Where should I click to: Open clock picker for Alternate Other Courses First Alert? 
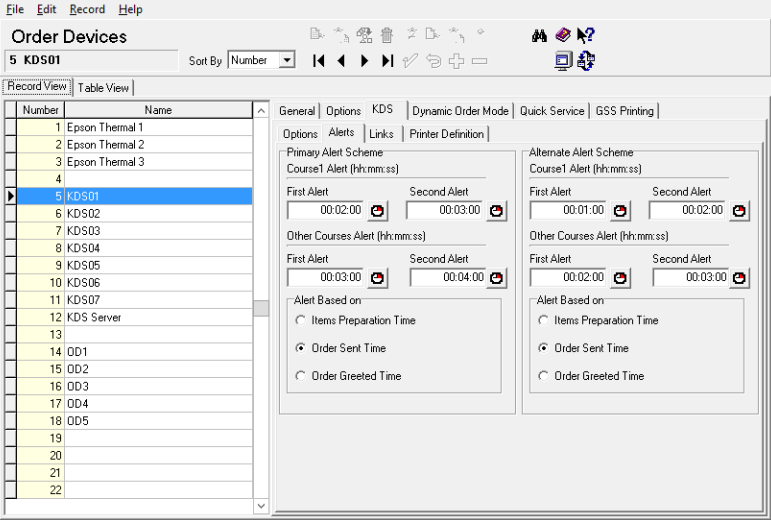(x=621, y=278)
